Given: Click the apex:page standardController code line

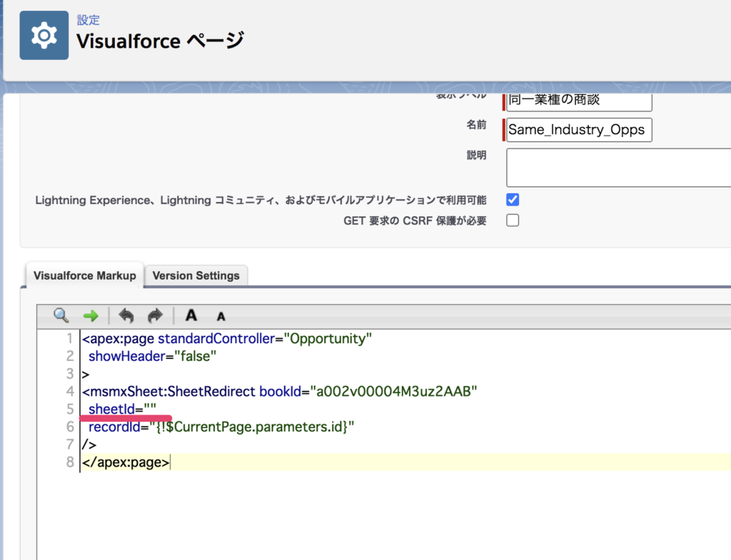Looking at the screenshot, I should coord(226,339).
